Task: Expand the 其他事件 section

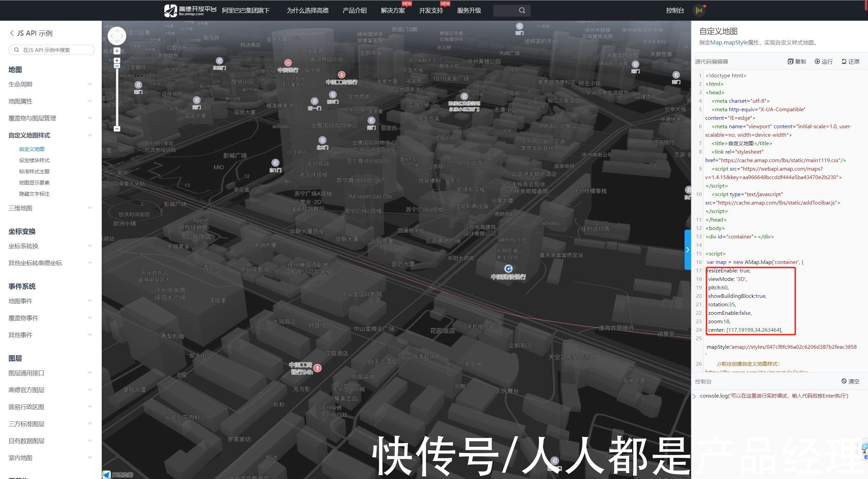Action: (x=51, y=335)
